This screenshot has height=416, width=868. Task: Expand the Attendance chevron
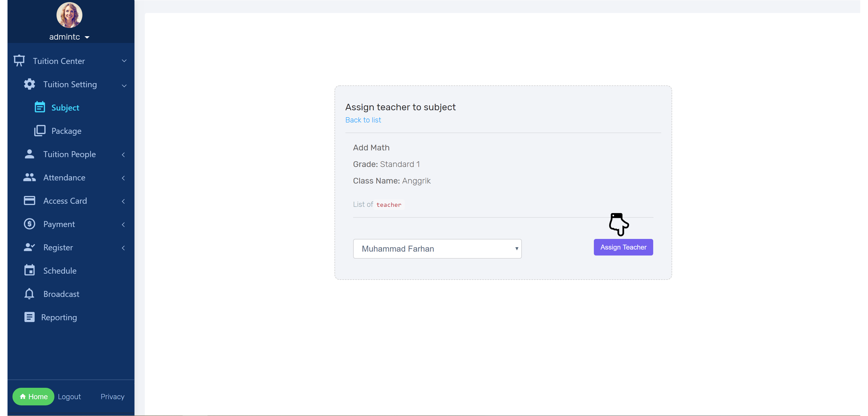[x=123, y=178]
